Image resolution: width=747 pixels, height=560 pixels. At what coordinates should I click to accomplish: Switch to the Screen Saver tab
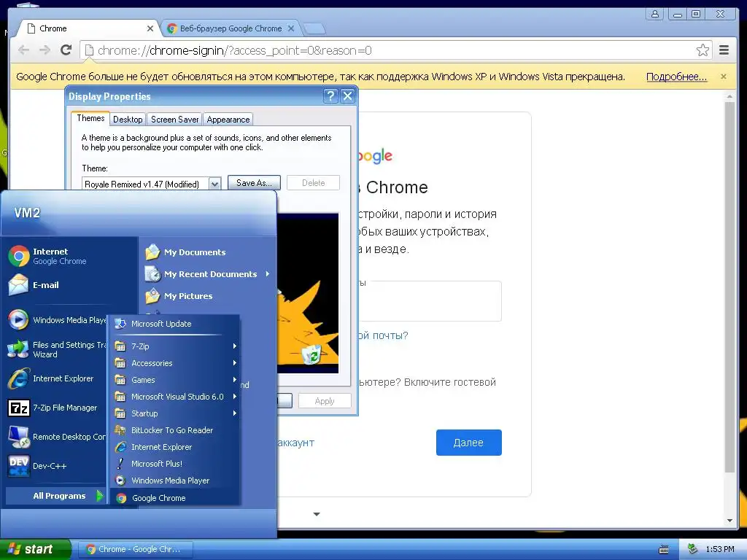174,120
